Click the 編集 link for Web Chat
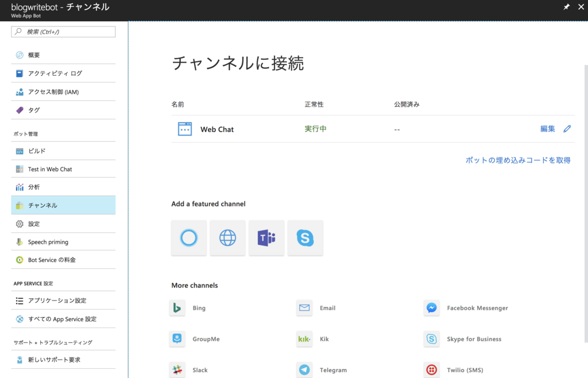Screen dimensions: 588x378 click(x=547, y=129)
